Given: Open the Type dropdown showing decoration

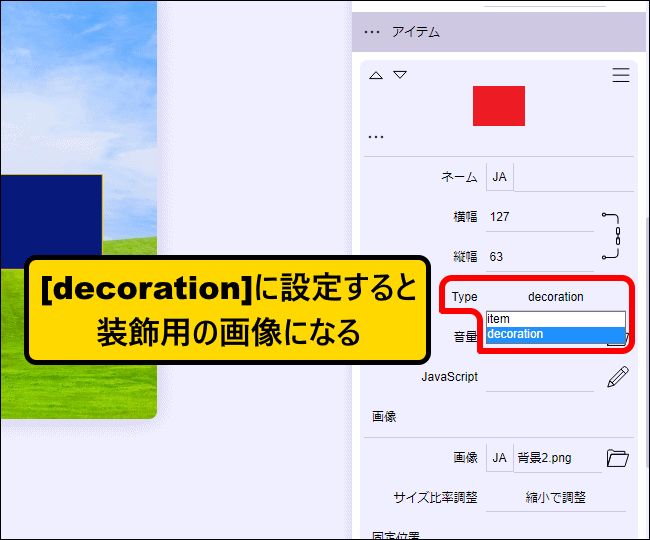Looking at the screenshot, I should [x=555, y=297].
